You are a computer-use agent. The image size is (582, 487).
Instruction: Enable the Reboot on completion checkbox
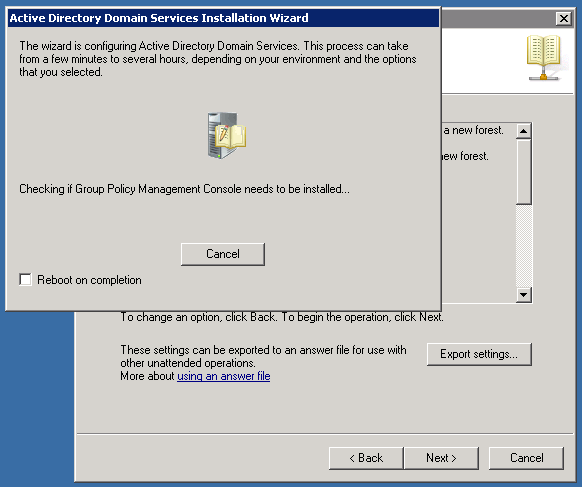tap(26, 280)
